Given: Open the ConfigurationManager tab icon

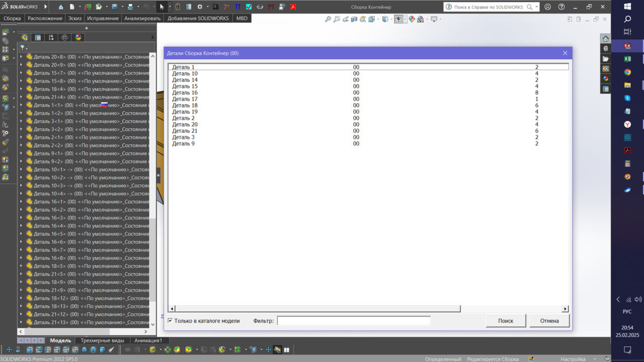Looking at the screenshot, I should (x=51, y=37).
